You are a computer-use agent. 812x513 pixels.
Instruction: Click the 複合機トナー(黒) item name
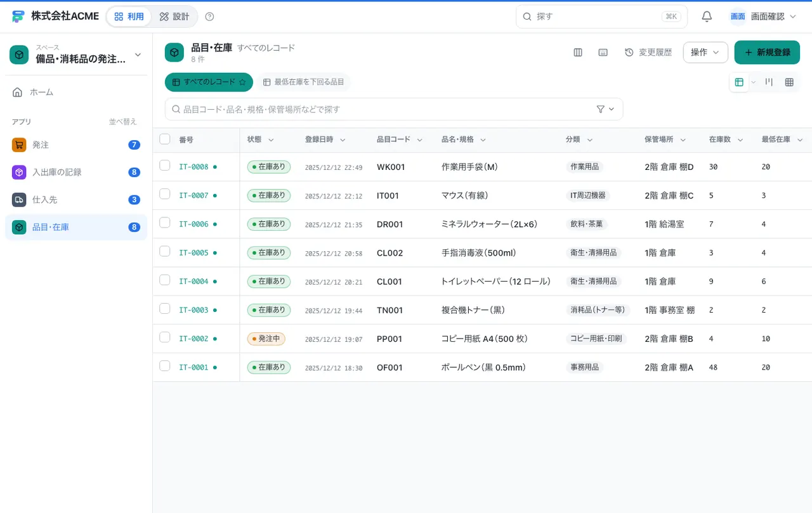473,310
